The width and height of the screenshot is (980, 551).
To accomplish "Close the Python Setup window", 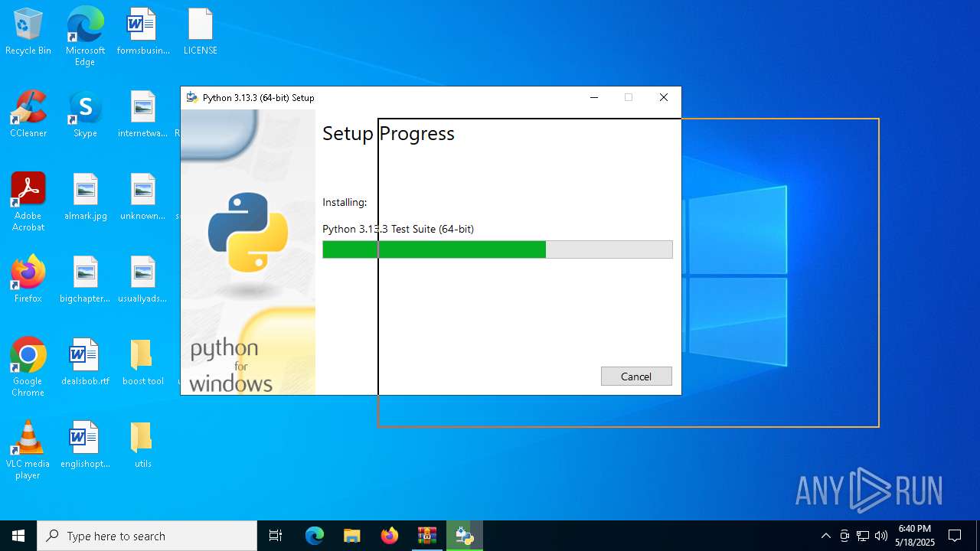I will (x=664, y=97).
